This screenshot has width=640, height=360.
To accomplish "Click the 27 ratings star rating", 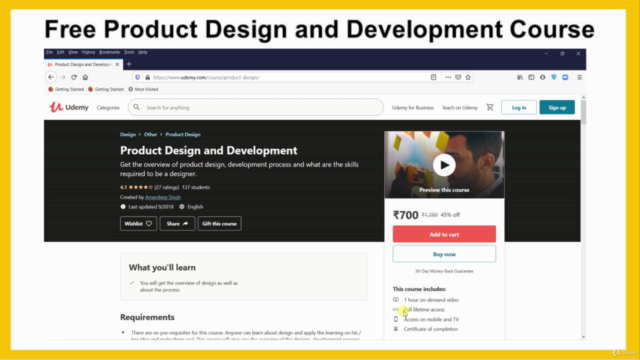I will [x=149, y=187].
